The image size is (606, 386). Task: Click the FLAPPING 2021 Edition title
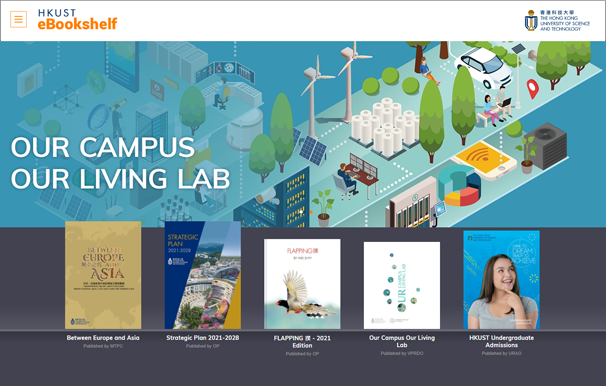(302, 342)
